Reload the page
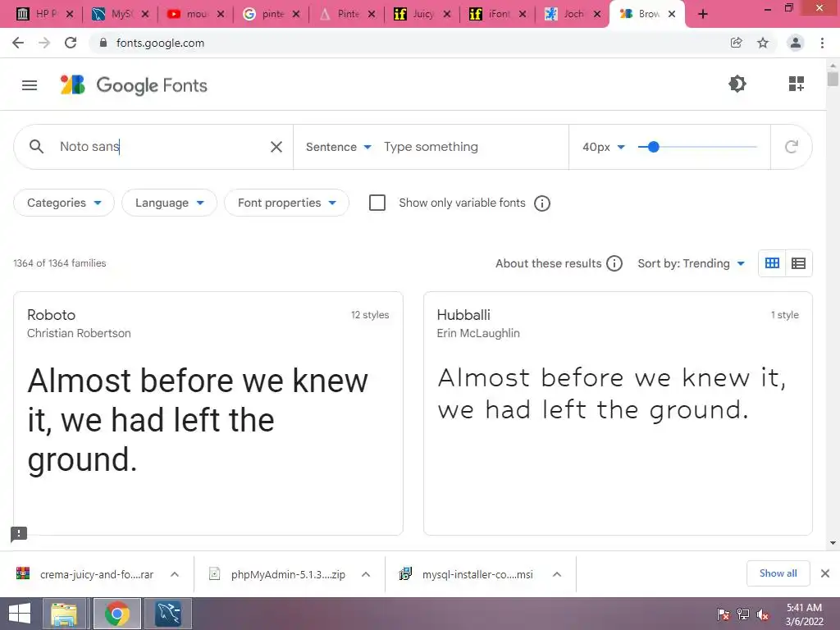 71,43
